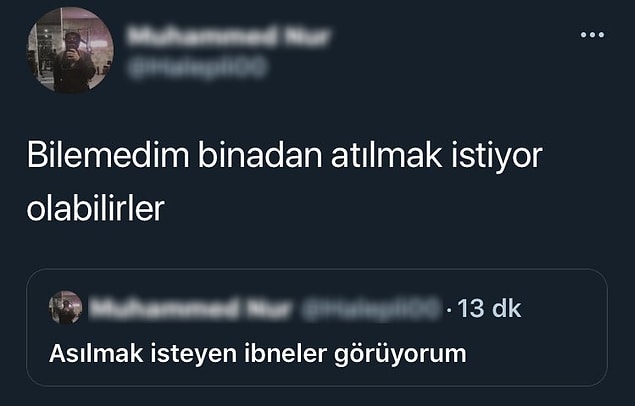The image size is (635, 406).
Task: Click the dot separator before "13 dk"
Action: point(449,310)
